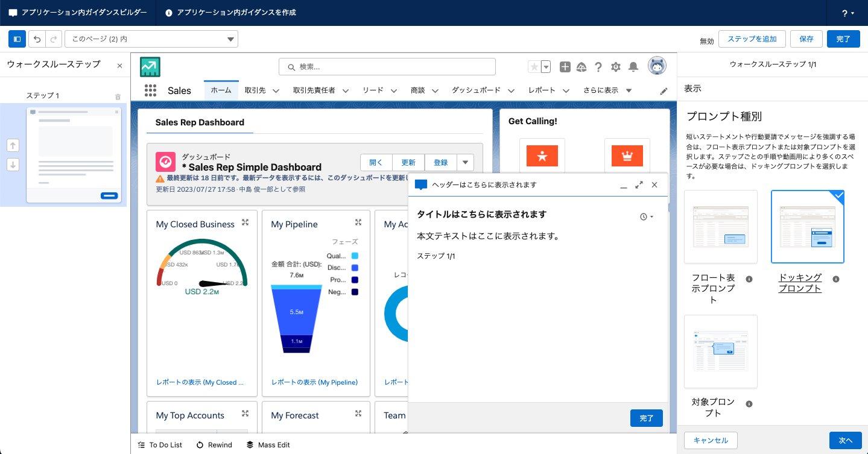Click the 更新 dashboard button
Image resolution: width=868 pixels, height=454 pixels.
tap(408, 163)
